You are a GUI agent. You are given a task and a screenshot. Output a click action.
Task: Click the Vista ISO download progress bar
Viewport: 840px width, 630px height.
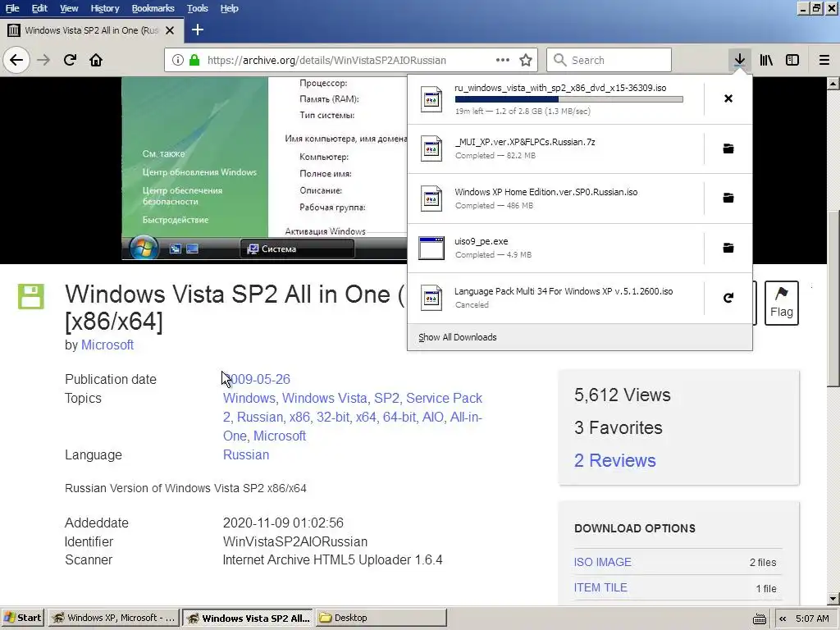tap(569, 99)
